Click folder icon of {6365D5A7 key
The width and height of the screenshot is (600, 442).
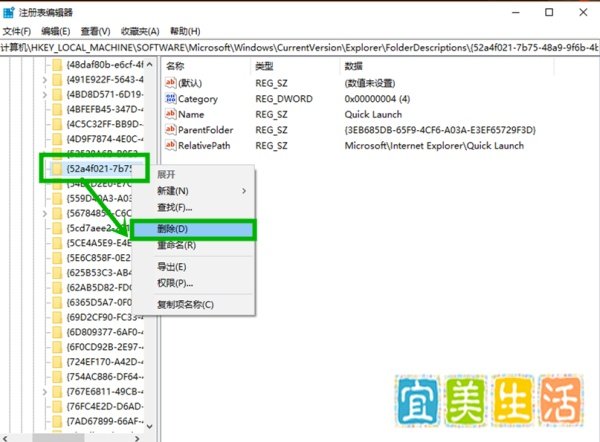[57, 302]
